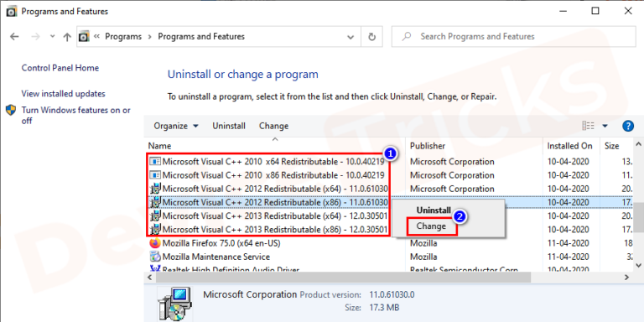644x322 pixels.
Task: Open the Help question mark icon
Action: tap(628, 126)
